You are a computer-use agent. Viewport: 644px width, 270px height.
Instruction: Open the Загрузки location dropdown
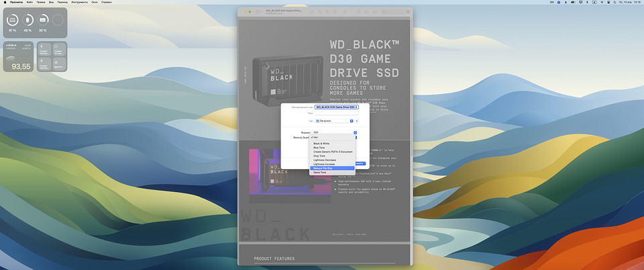(334, 121)
